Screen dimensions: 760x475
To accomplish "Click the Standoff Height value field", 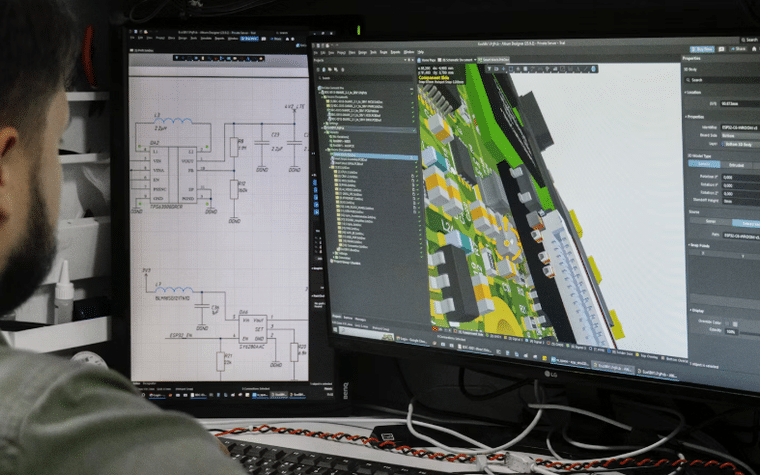I will coord(741,201).
